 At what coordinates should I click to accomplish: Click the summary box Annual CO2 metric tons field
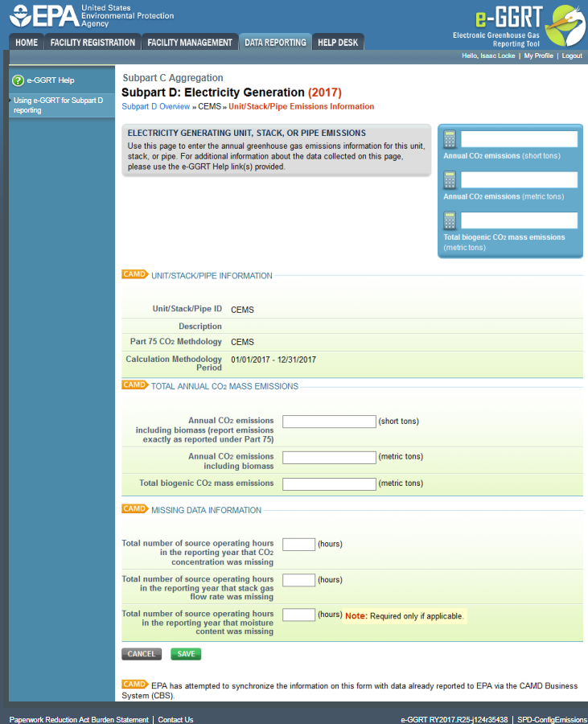click(x=519, y=179)
